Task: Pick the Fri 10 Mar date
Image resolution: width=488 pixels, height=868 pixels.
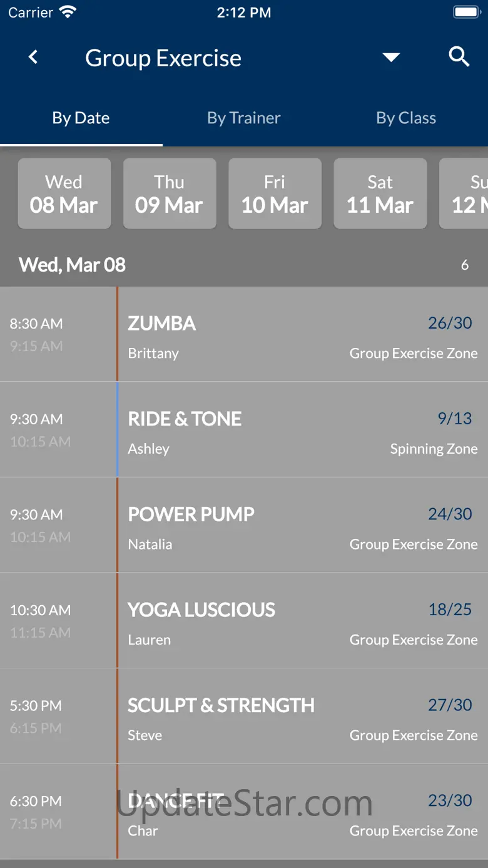Action: point(275,193)
